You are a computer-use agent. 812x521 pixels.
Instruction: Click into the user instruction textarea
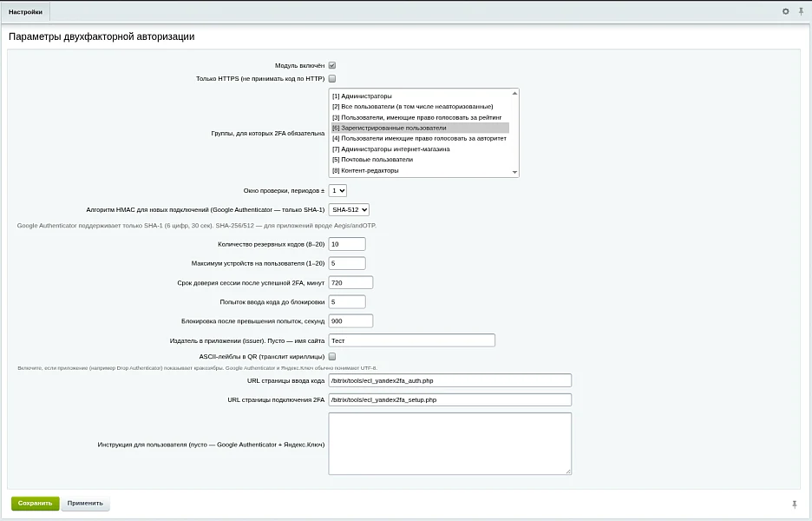tap(450, 444)
